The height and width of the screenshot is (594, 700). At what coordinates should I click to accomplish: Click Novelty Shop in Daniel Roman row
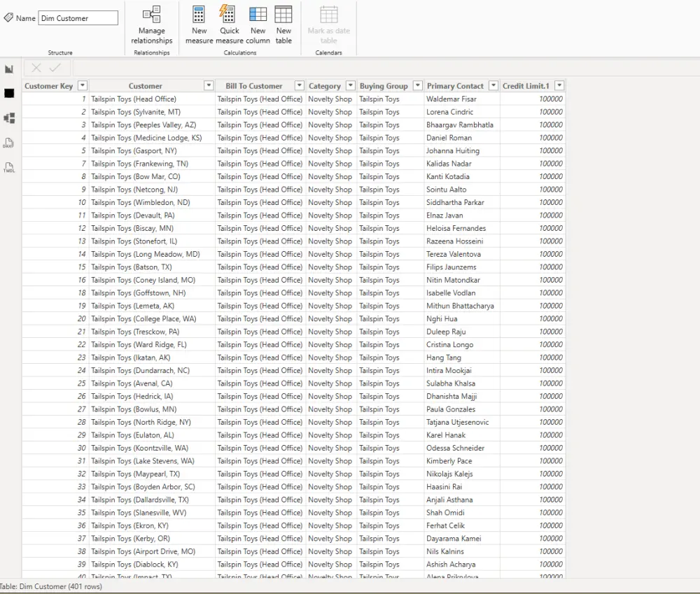click(330, 137)
